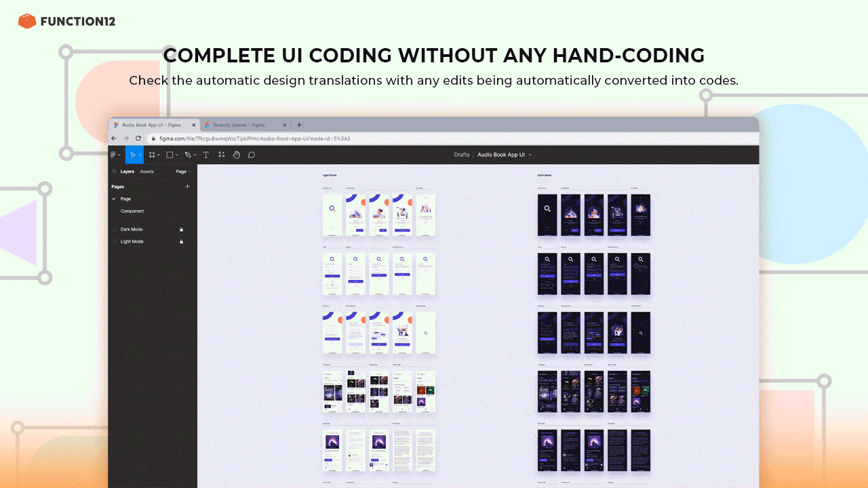The height and width of the screenshot is (488, 868).
Task: Add a new page with plus icon
Action: pyautogui.click(x=188, y=186)
